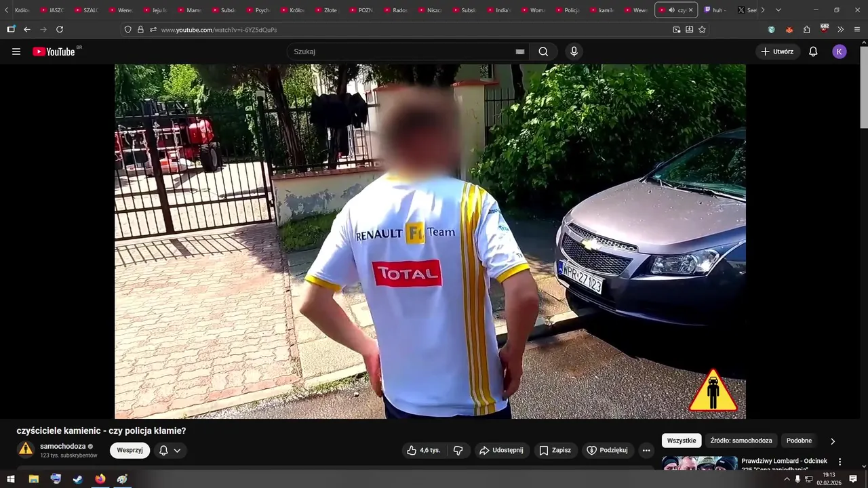Open more actions three-dot menu below the video
This screenshot has height=488, width=868.
[x=646, y=450]
